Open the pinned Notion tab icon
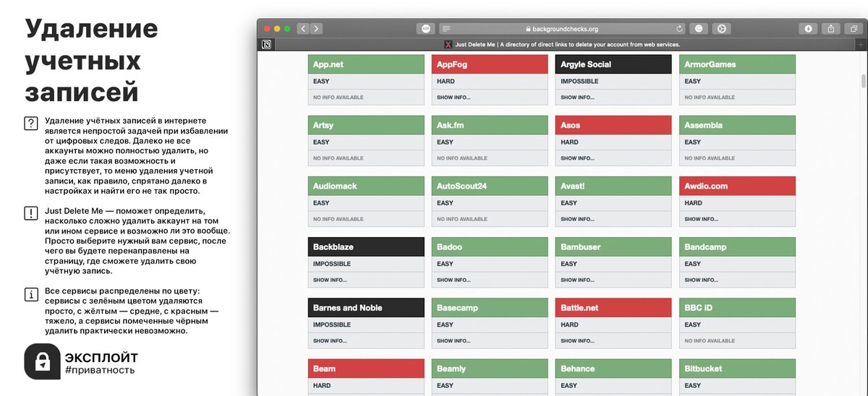This screenshot has height=396, width=868. click(x=267, y=44)
